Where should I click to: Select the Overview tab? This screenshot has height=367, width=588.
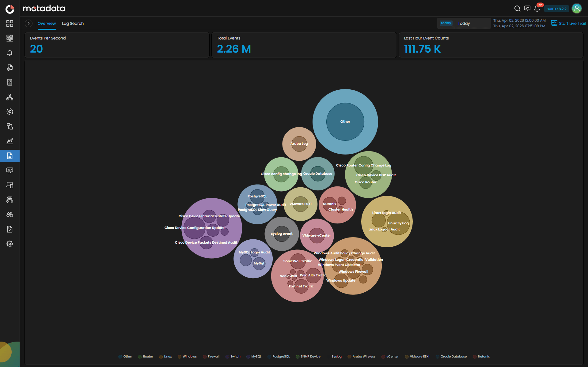(47, 23)
